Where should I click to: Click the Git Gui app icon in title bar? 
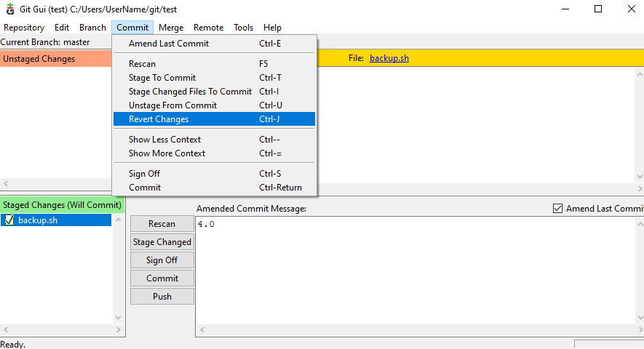(x=10, y=9)
